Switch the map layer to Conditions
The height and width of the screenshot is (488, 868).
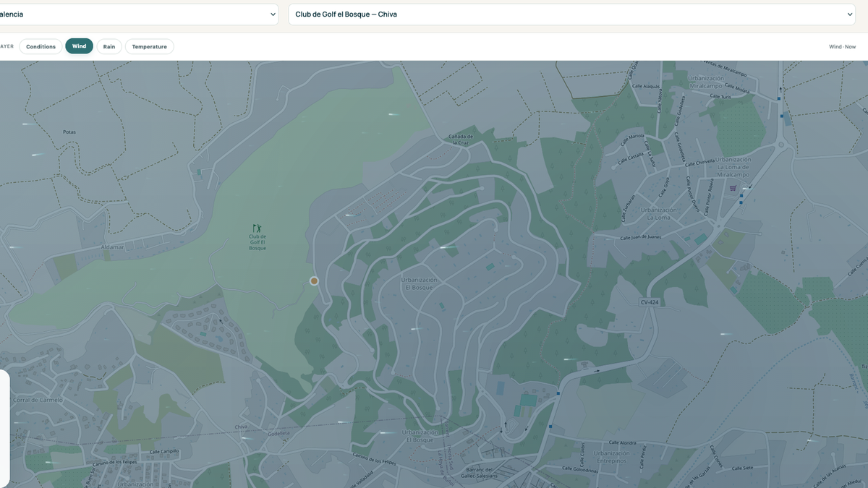point(41,46)
